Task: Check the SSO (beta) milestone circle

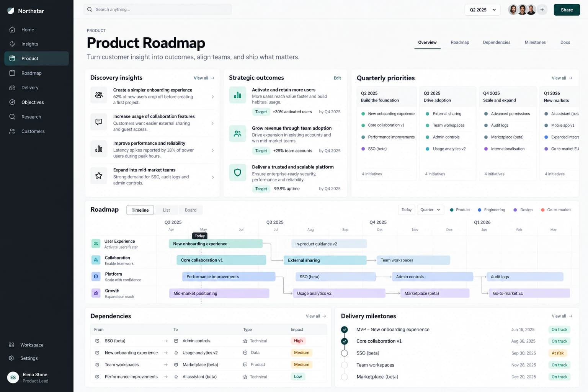Action: (x=345, y=353)
